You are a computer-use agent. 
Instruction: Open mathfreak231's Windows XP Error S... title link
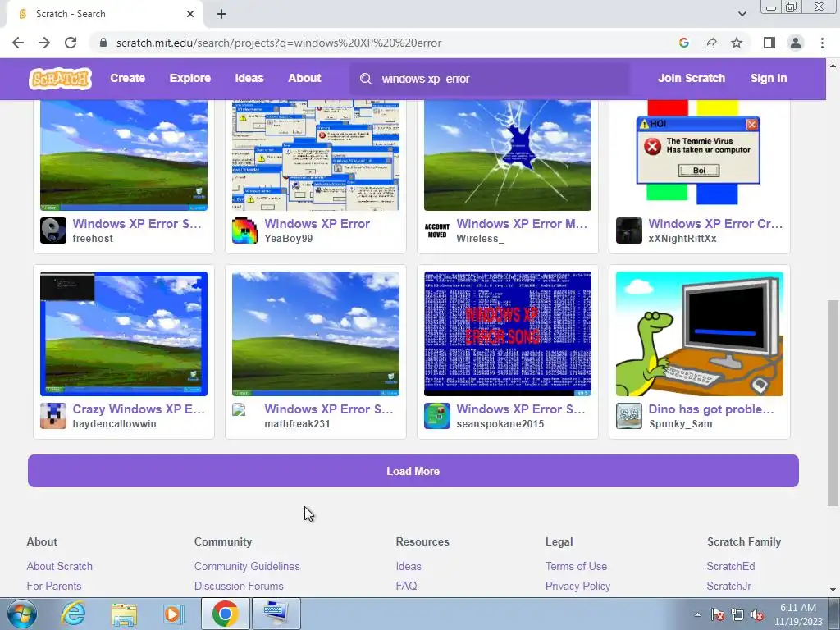[x=329, y=409]
